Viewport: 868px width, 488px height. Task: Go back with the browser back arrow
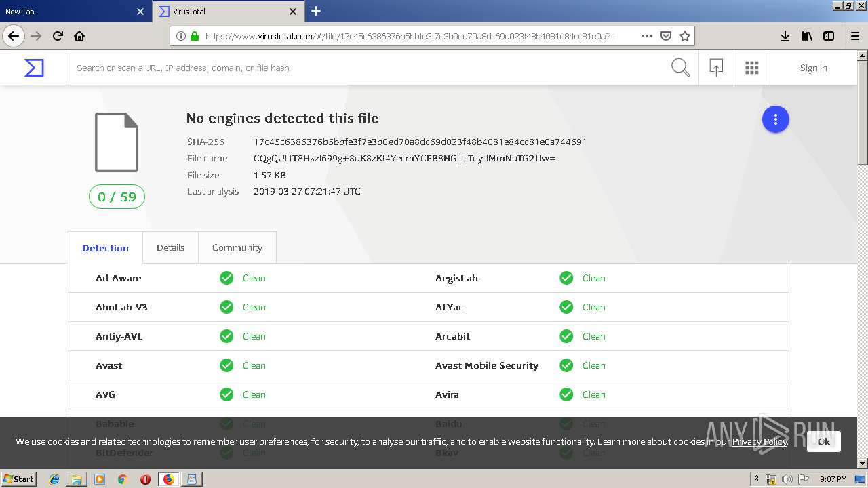coord(14,36)
